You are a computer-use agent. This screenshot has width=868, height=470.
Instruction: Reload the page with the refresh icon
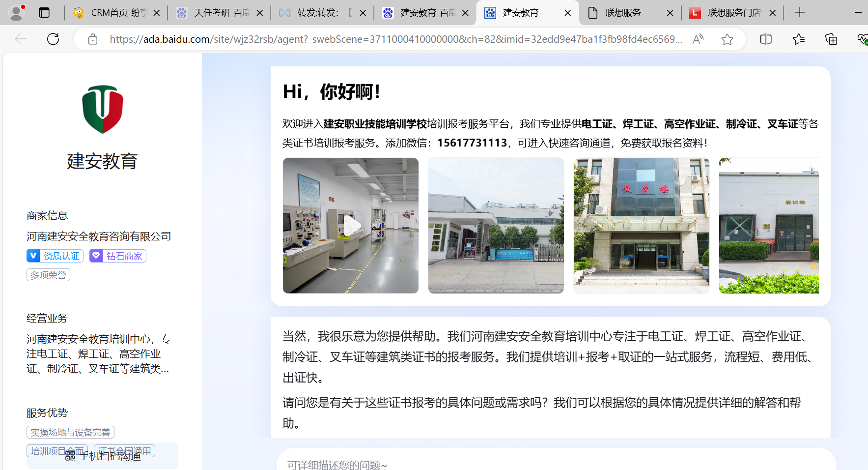(53, 39)
